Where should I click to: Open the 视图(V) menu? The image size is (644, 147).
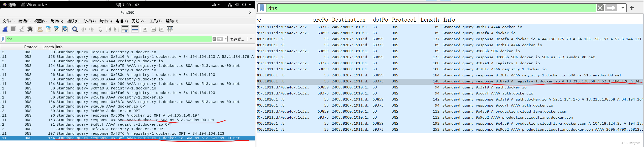click(40, 21)
